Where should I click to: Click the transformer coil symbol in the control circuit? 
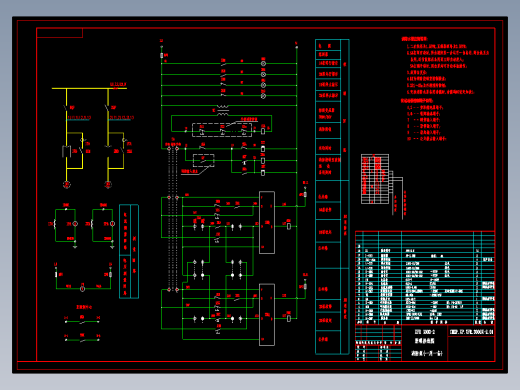[x=223, y=111]
